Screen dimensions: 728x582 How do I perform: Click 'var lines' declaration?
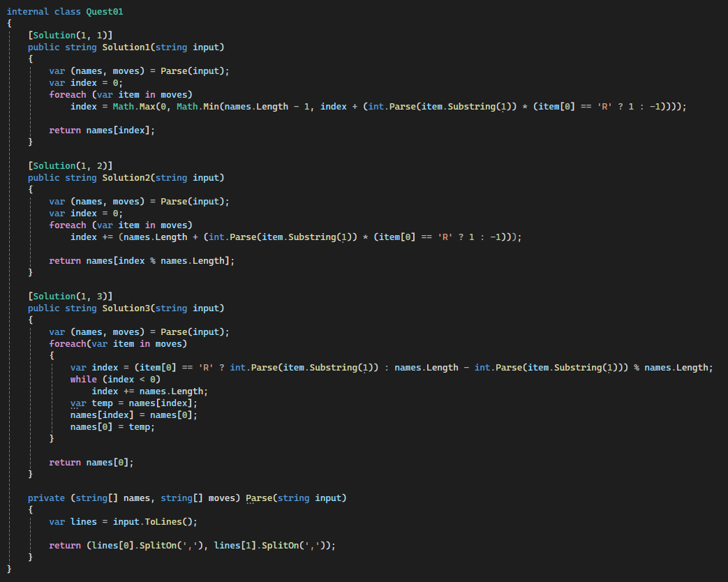click(x=73, y=522)
